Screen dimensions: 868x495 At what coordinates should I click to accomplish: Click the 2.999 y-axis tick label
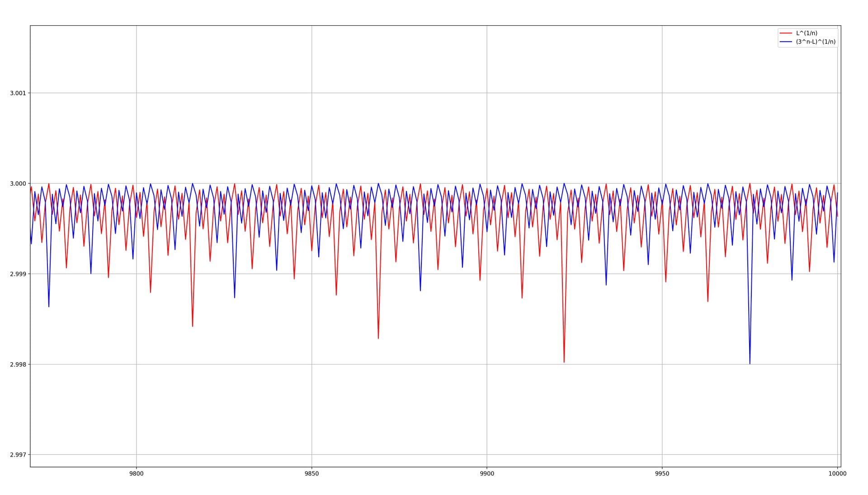point(17,274)
